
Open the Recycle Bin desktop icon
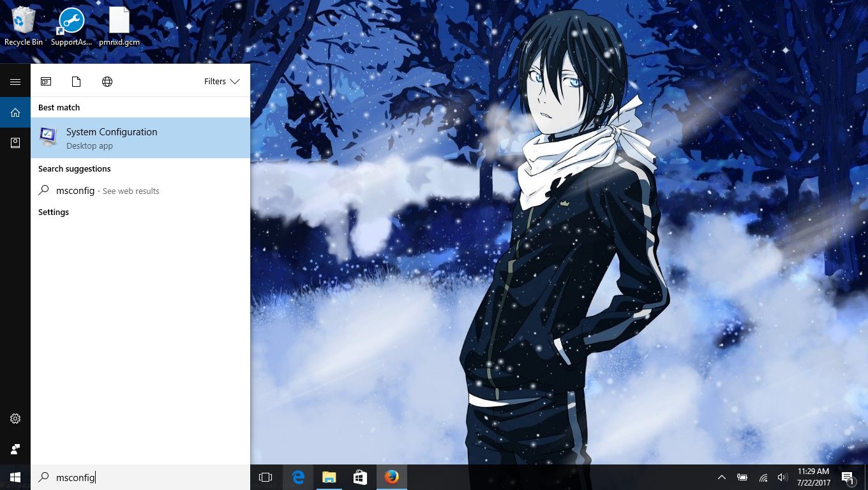(24, 27)
